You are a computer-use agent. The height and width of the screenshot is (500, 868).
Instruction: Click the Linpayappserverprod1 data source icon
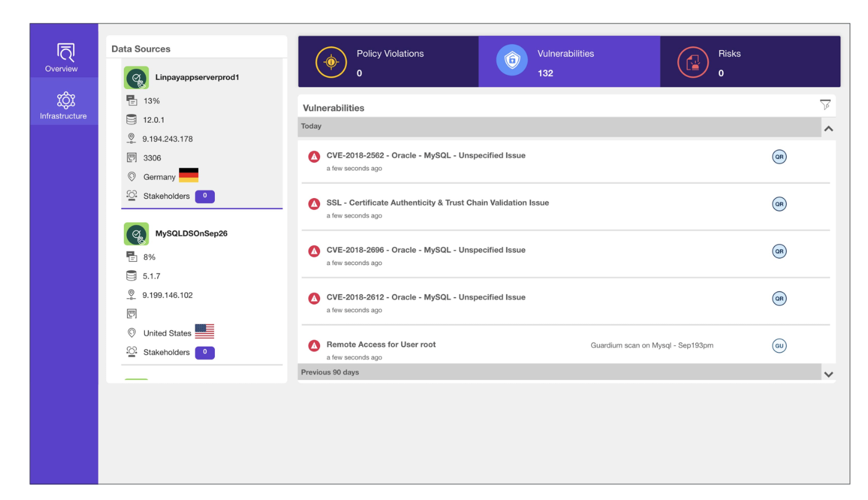[x=136, y=77]
